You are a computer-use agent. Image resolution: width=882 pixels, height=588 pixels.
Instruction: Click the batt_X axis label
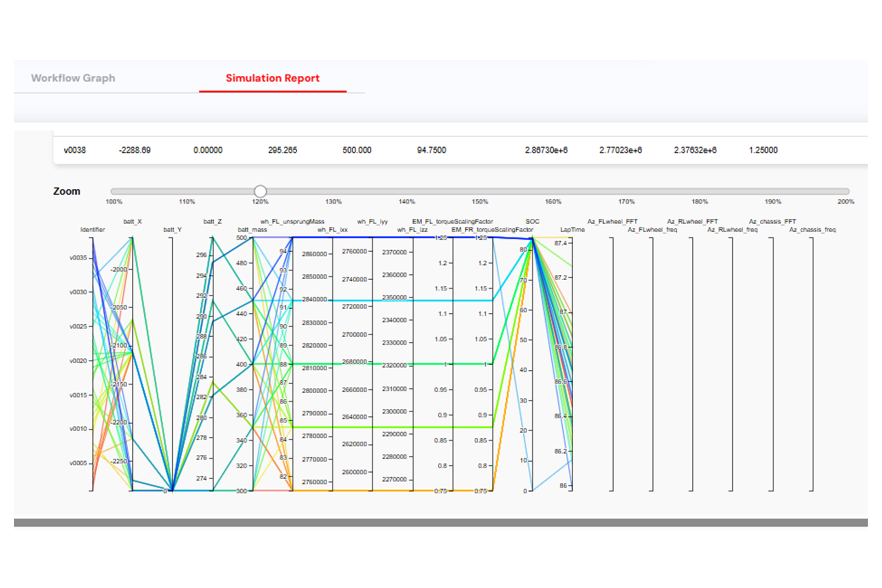(133, 221)
